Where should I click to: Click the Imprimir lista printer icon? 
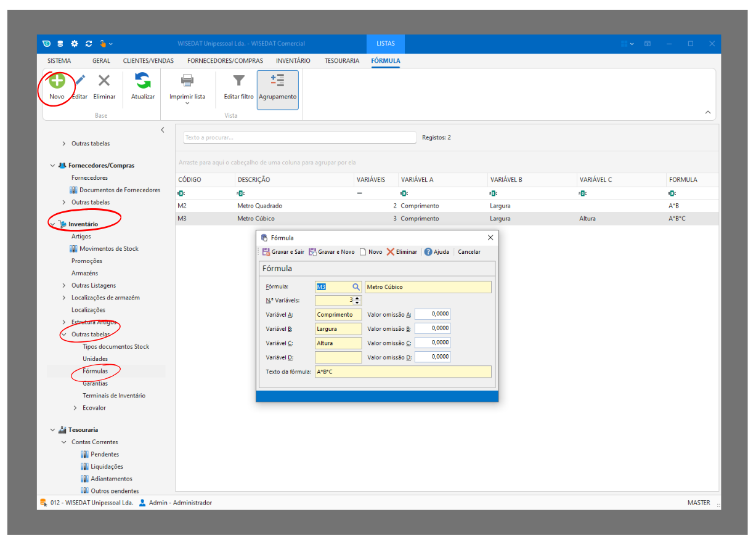(187, 81)
